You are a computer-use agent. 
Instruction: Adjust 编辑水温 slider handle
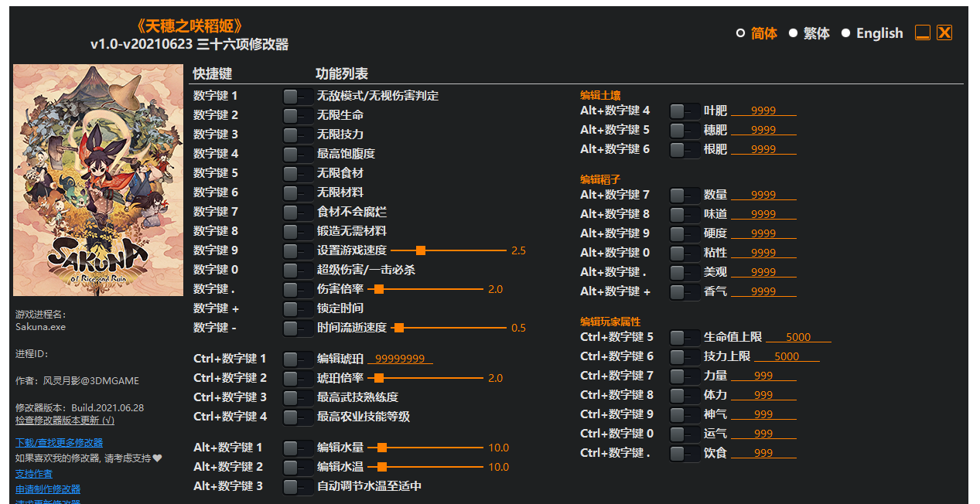pos(382,467)
